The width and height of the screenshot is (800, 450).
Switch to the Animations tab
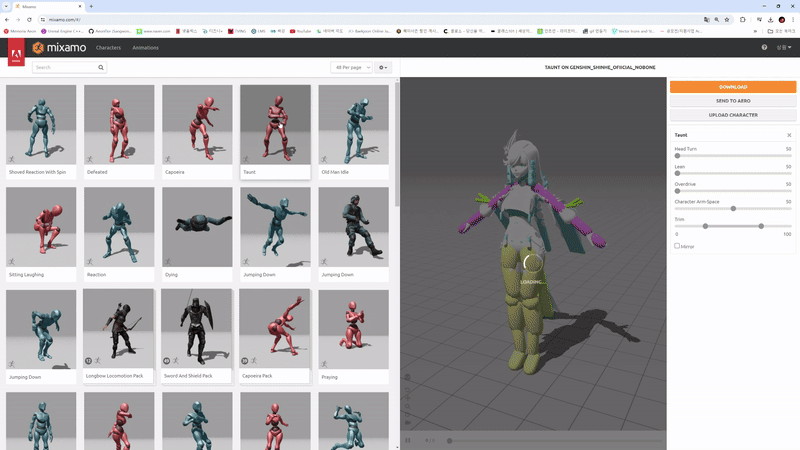pyautogui.click(x=145, y=47)
